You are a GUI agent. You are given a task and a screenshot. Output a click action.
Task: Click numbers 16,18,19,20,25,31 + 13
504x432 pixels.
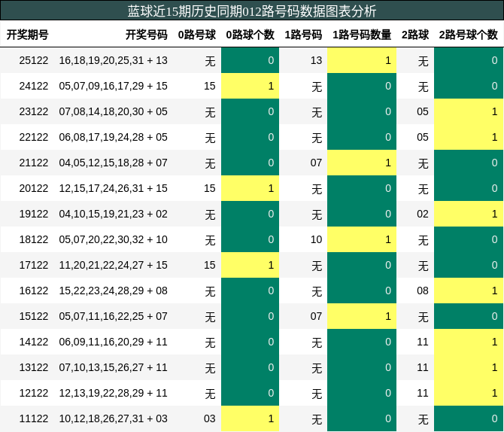(x=113, y=60)
